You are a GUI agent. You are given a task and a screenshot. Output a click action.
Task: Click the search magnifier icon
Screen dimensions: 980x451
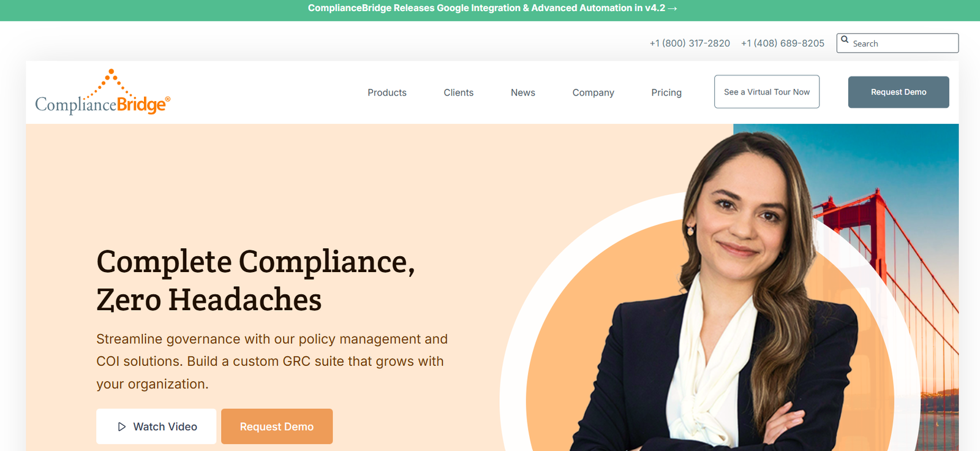[845, 40]
